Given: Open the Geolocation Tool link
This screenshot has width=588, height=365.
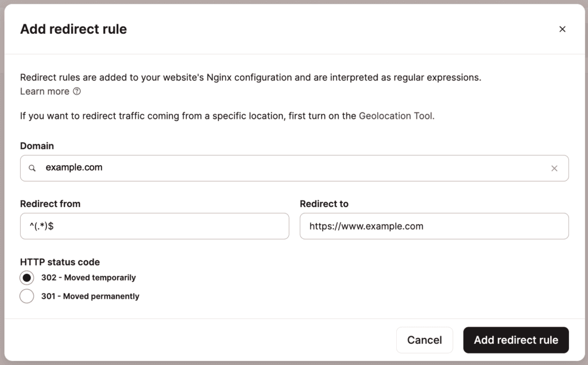Looking at the screenshot, I should 396,116.
